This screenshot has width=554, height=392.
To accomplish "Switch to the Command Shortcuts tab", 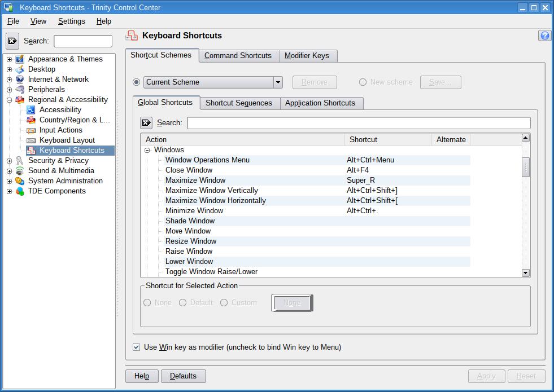I will pos(238,56).
